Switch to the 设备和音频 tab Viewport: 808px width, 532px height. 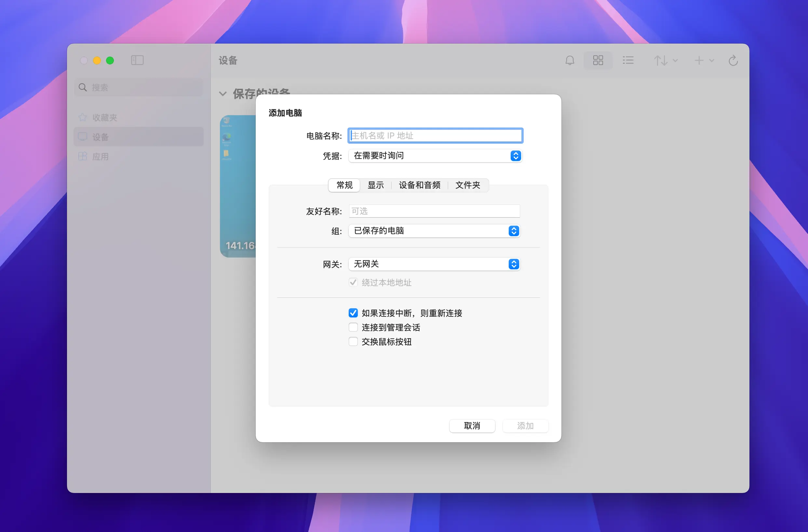click(x=420, y=185)
